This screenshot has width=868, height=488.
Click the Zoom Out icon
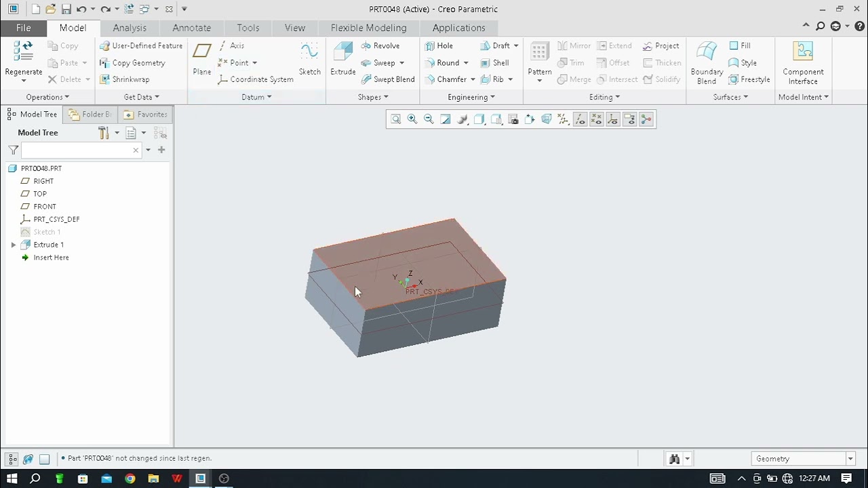pyautogui.click(x=429, y=119)
